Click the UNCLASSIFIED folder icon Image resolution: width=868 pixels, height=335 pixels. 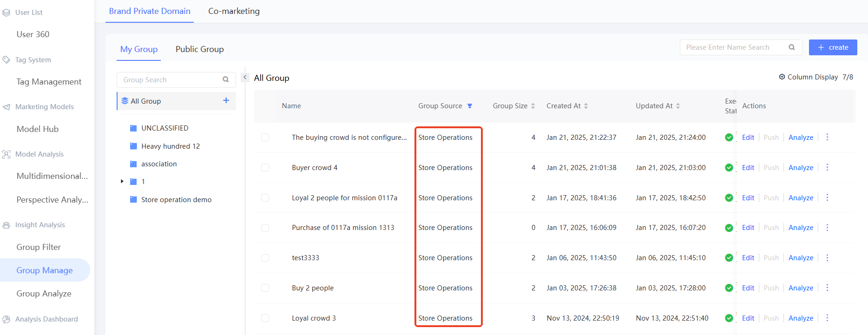133,128
